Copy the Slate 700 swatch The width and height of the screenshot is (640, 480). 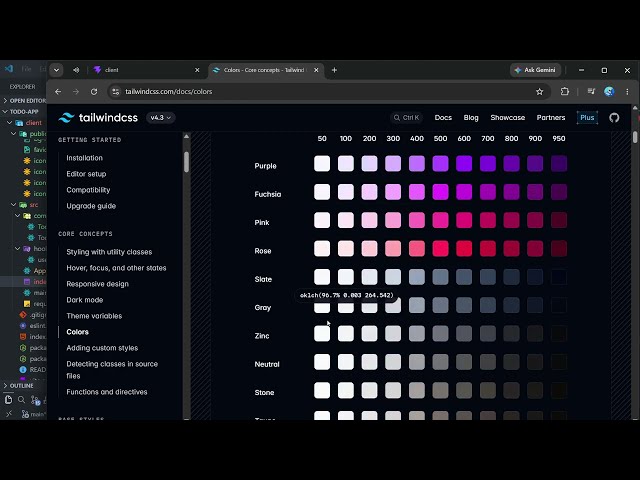(488, 277)
